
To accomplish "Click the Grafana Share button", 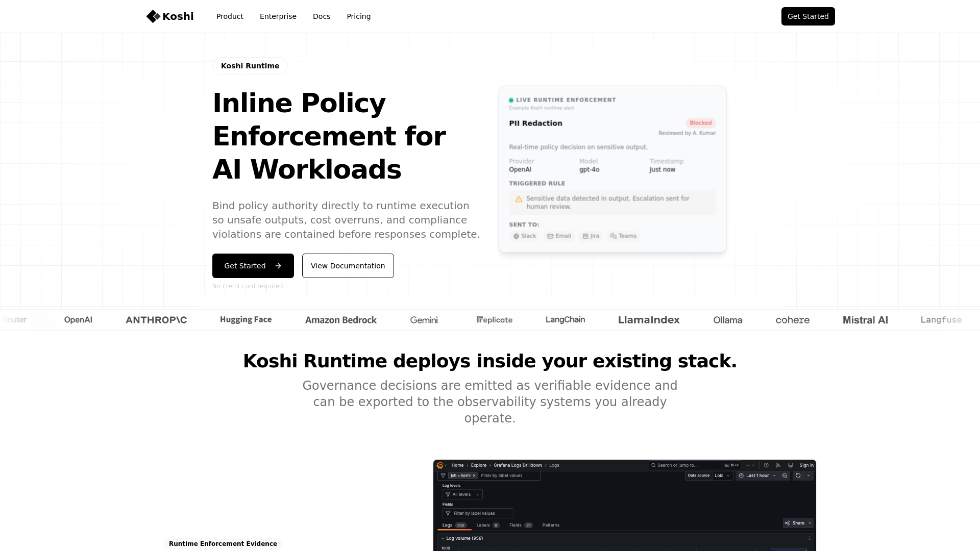I will click(x=795, y=523).
